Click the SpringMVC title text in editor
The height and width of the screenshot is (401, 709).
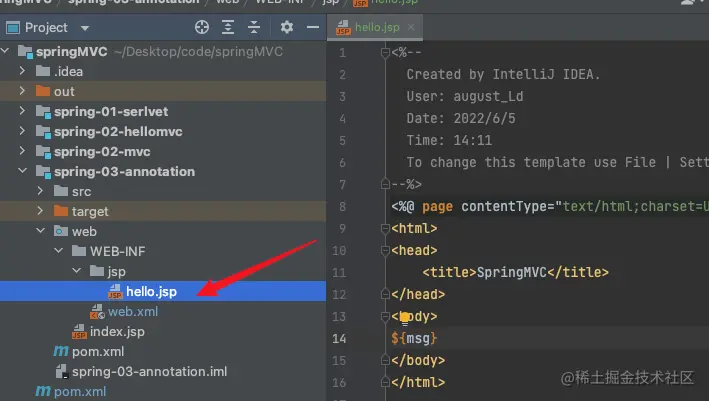pyautogui.click(x=511, y=272)
